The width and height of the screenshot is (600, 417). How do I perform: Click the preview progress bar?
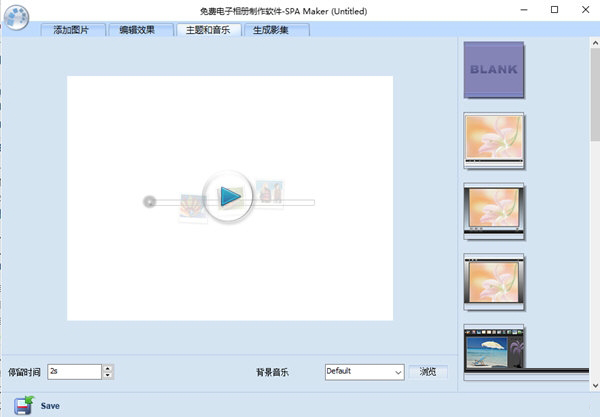pos(233,202)
